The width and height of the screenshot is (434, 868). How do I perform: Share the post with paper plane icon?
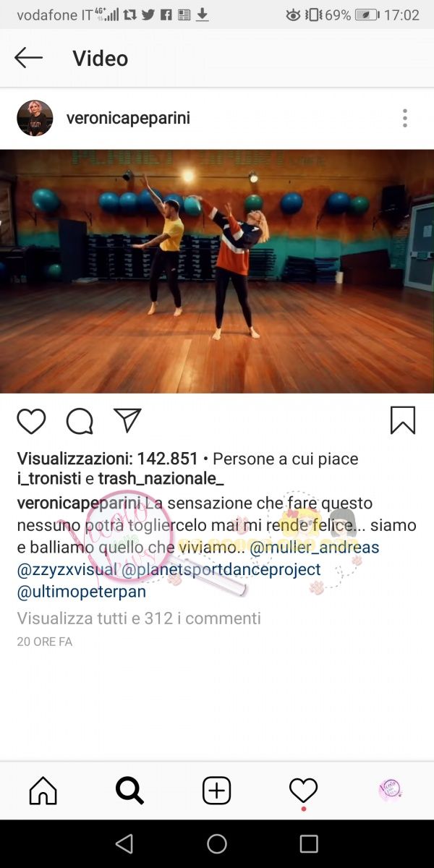coord(127,420)
